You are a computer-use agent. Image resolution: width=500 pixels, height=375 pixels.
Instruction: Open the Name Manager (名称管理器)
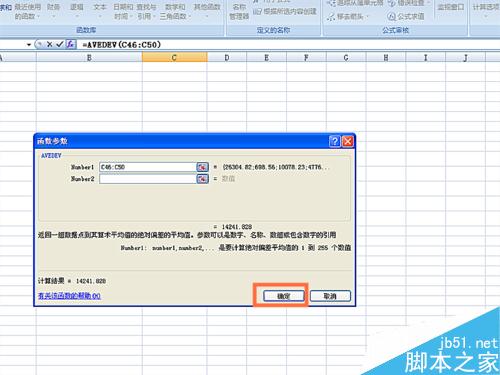[x=239, y=11]
